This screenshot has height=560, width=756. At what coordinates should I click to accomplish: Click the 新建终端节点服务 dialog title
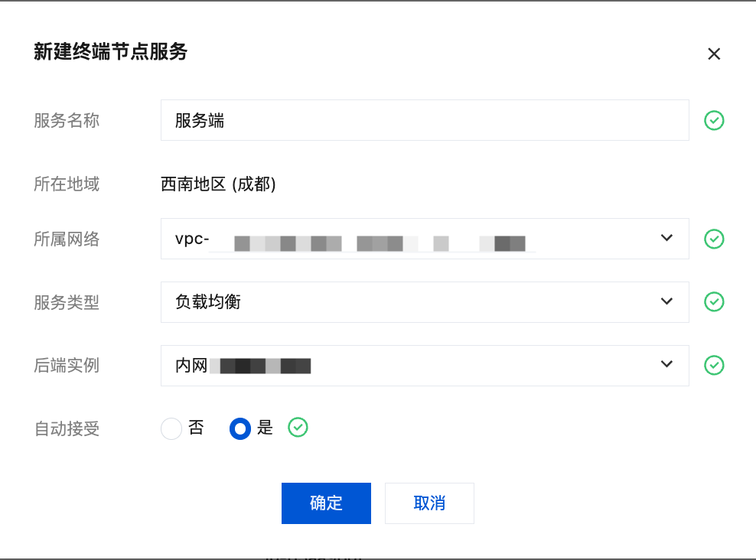point(110,51)
